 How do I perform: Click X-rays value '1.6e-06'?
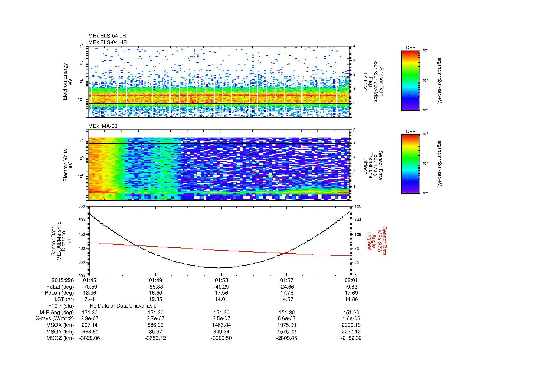tap(351, 318)
